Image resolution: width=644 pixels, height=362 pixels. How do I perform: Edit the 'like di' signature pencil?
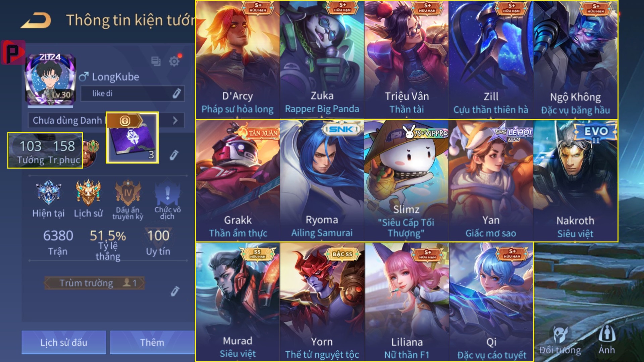[177, 93]
